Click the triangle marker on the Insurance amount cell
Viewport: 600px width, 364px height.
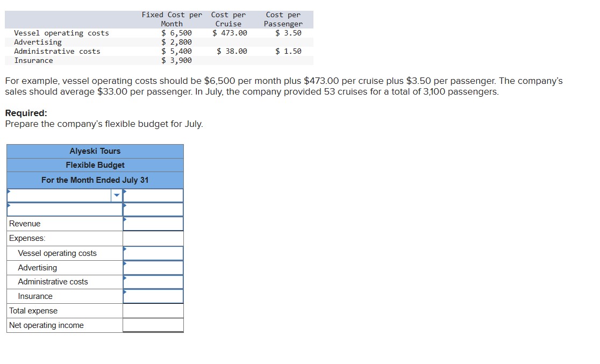click(x=124, y=292)
